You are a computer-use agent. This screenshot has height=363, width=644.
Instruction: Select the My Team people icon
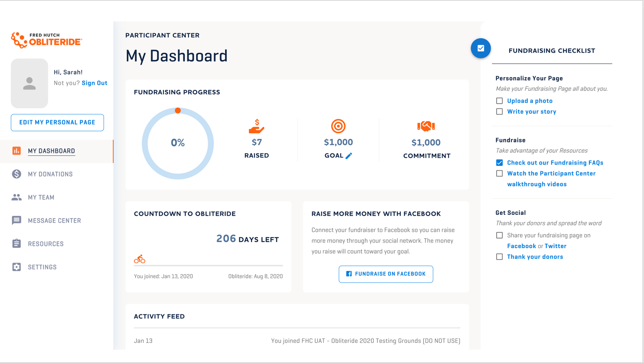point(16,197)
